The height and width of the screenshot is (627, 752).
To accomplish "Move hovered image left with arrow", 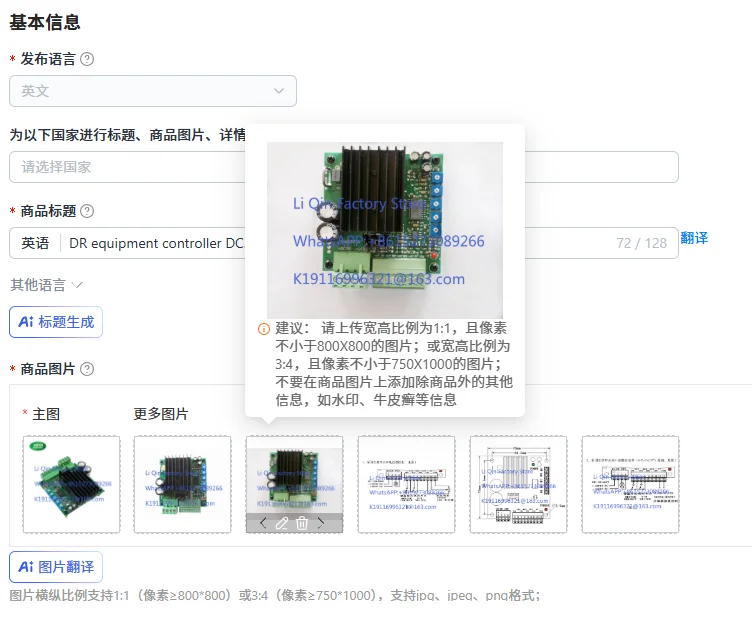I will tap(263, 523).
